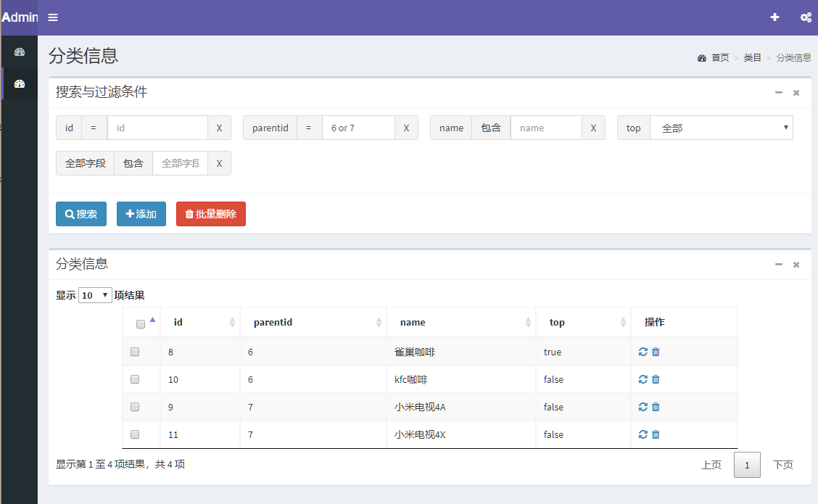Click refresh icon for kfc咖啡 row
This screenshot has width=818, height=504.
(x=643, y=379)
